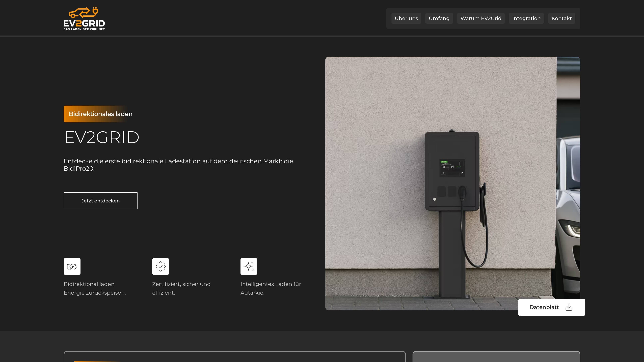Go to the Umfang section
The height and width of the screenshot is (362, 644).
(x=439, y=18)
